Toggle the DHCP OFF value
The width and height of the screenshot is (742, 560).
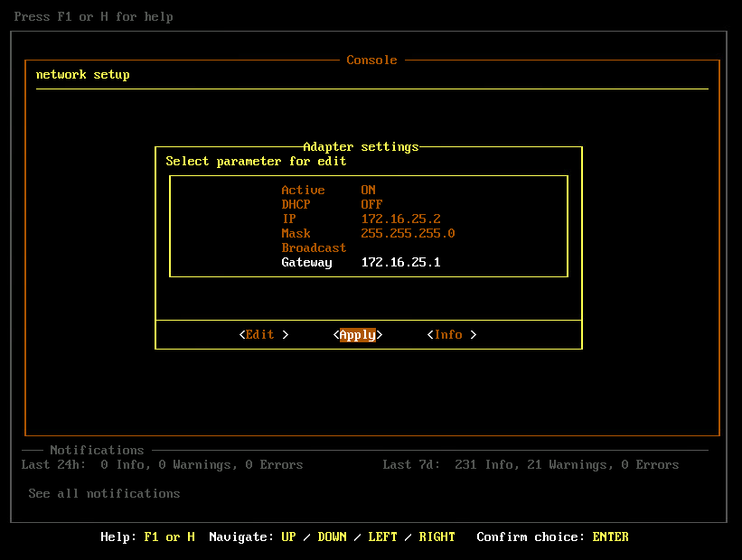click(x=372, y=205)
